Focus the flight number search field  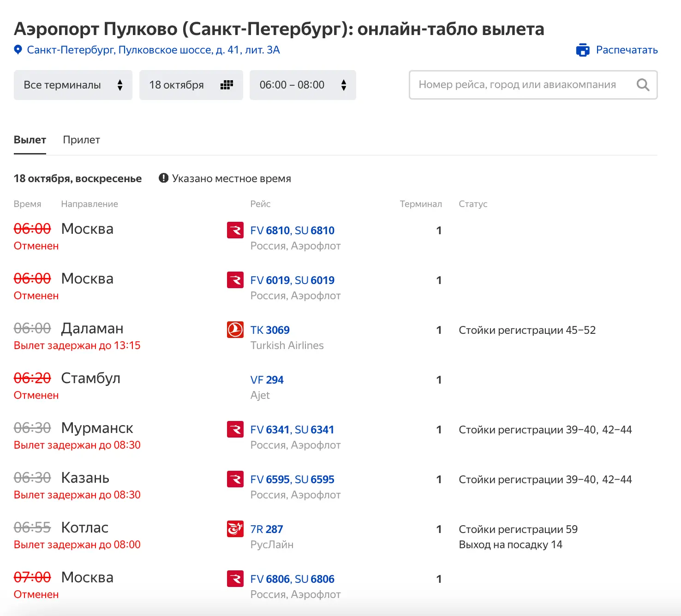click(x=533, y=85)
